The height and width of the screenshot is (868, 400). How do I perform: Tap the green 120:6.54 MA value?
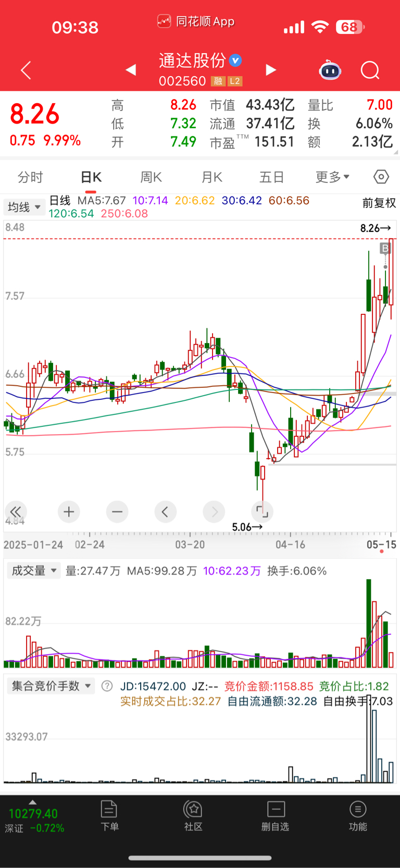(x=71, y=214)
